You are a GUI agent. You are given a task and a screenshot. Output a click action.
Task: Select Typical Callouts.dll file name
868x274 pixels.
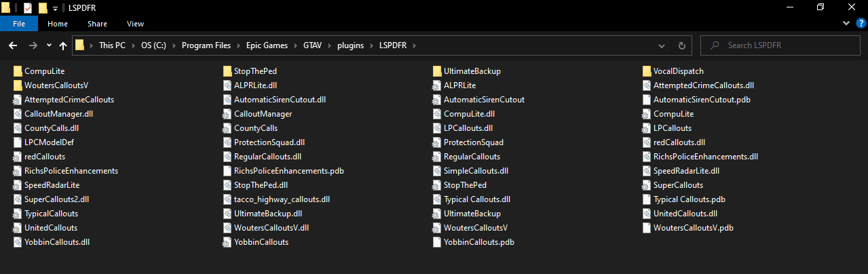(x=477, y=199)
